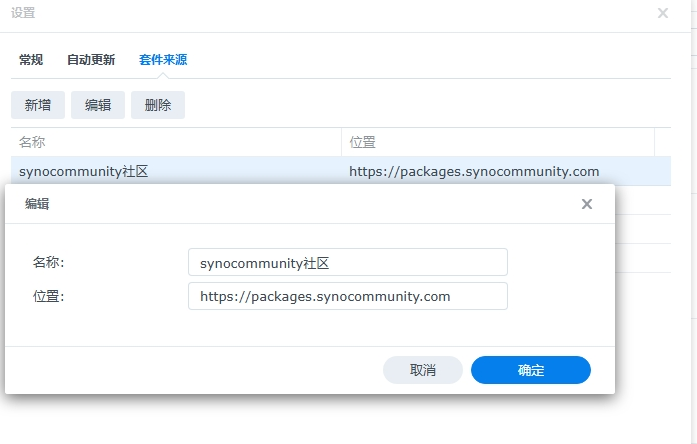The height and width of the screenshot is (444, 697).
Task: Click the 设置 window title
Action: 23,13
